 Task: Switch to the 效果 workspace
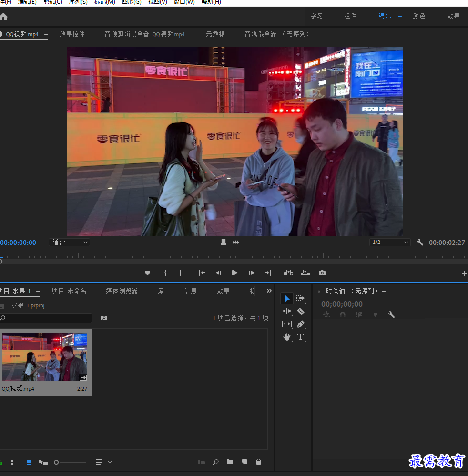453,16
